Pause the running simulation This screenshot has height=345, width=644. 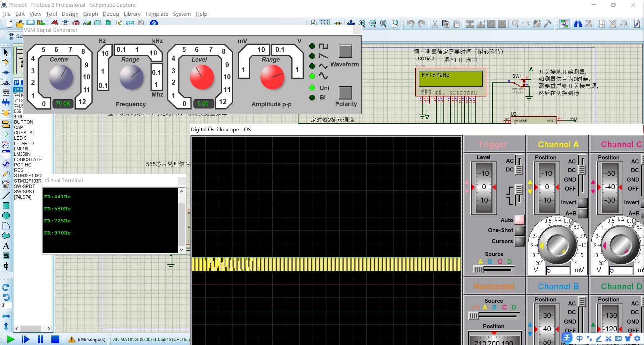click(x=41, y=339)
